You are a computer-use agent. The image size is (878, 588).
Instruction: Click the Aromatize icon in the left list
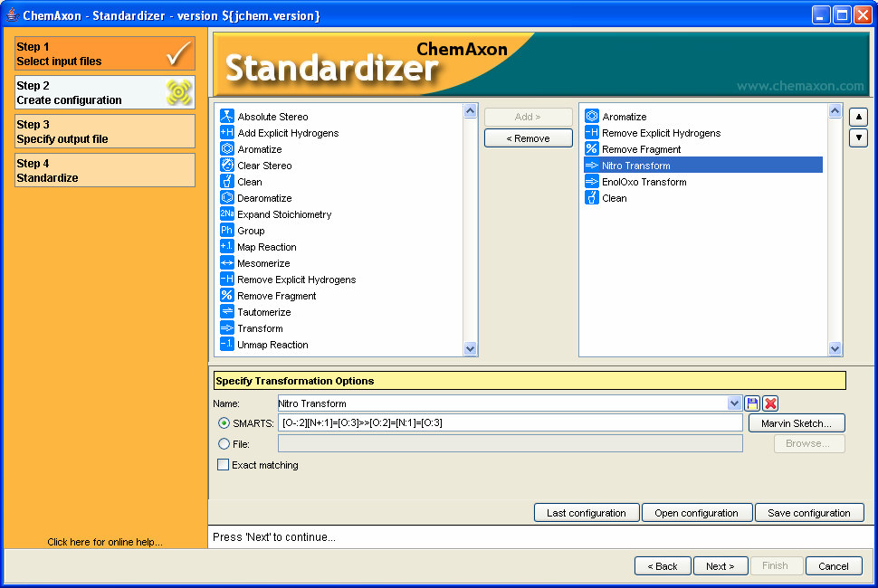coord(227,148)
